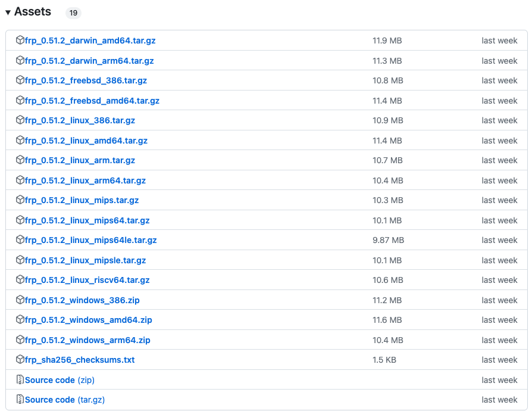This screenshot has width=532, height=411.
Task: Click package icon beside frp_0.51.2_linux_riscv64.tar.gz
Action: coord(20,279)
